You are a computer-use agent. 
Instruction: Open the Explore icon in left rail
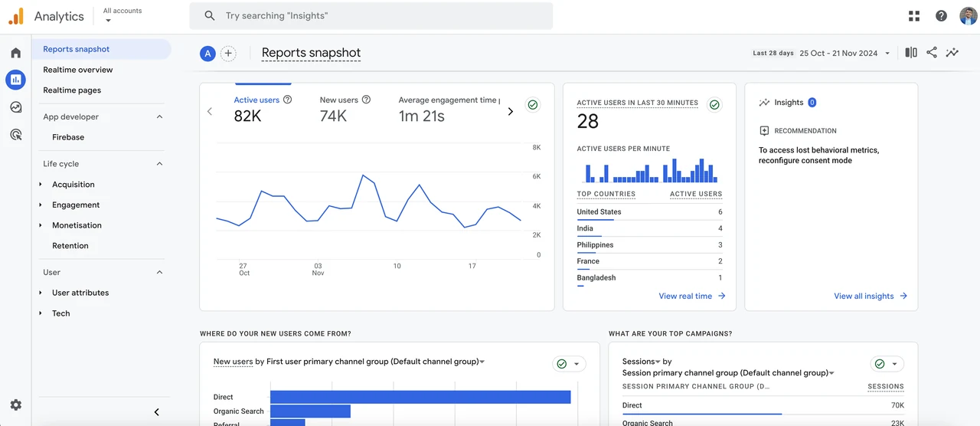click(15, 107)
